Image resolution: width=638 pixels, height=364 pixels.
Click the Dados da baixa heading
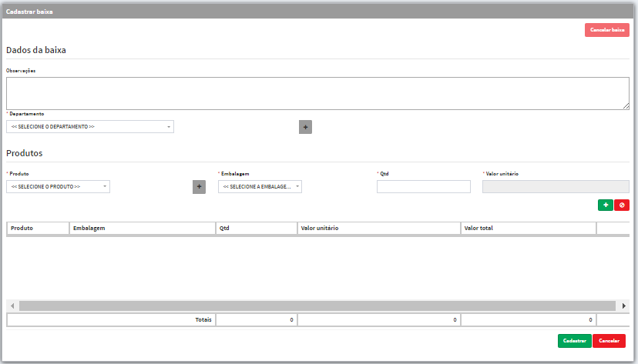coord(36,50)
